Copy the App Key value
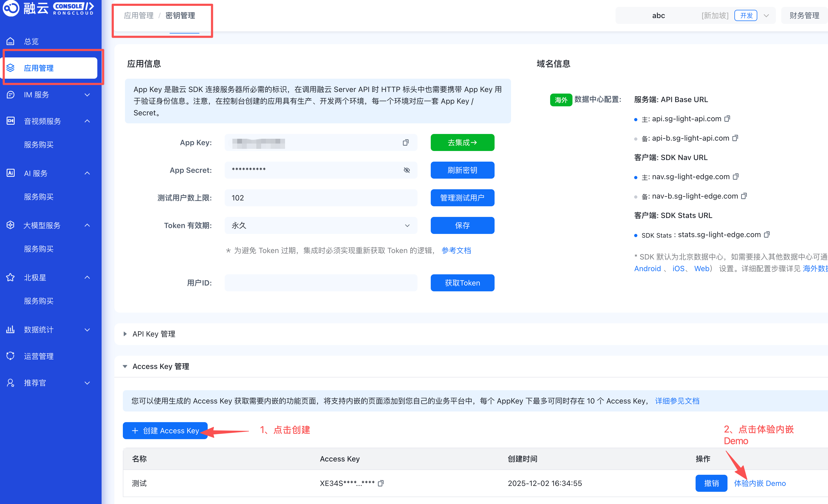Image resolution: width=828 pixels, height=504 pixels. coord(405,142)
